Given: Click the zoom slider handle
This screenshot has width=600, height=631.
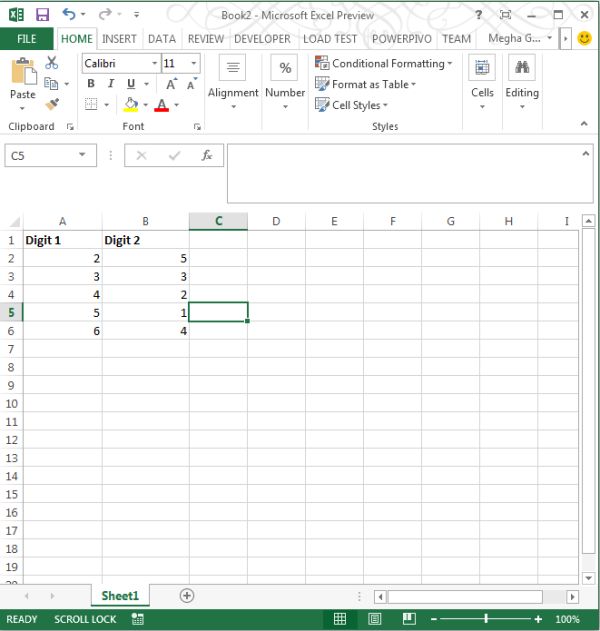Looking at the screenshot, I should coord(486,619).
